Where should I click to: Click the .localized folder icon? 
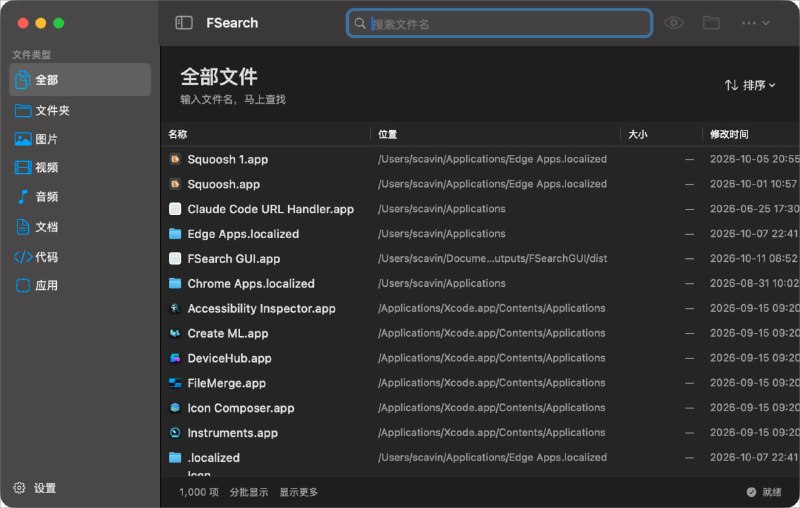[175, 458]
